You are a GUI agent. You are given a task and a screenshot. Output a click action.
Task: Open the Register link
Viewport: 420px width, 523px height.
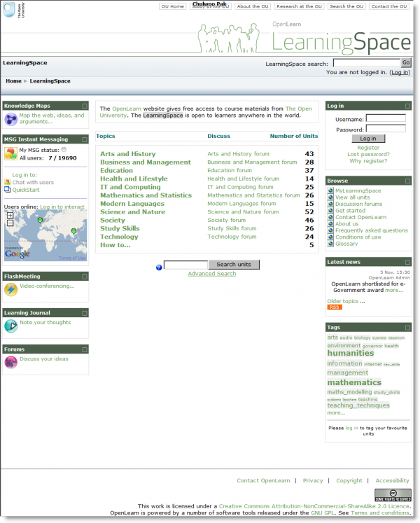pyautogui.click(x=368, y=148)
